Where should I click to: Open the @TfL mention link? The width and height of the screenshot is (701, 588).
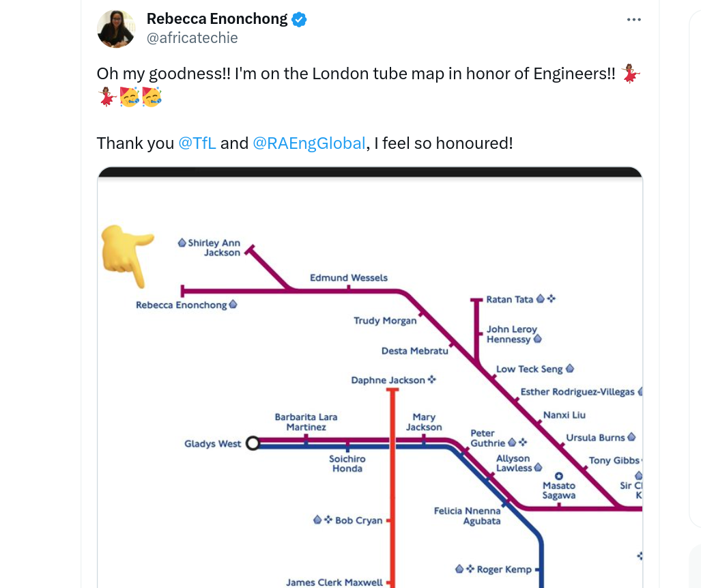(x=197, y=143)
